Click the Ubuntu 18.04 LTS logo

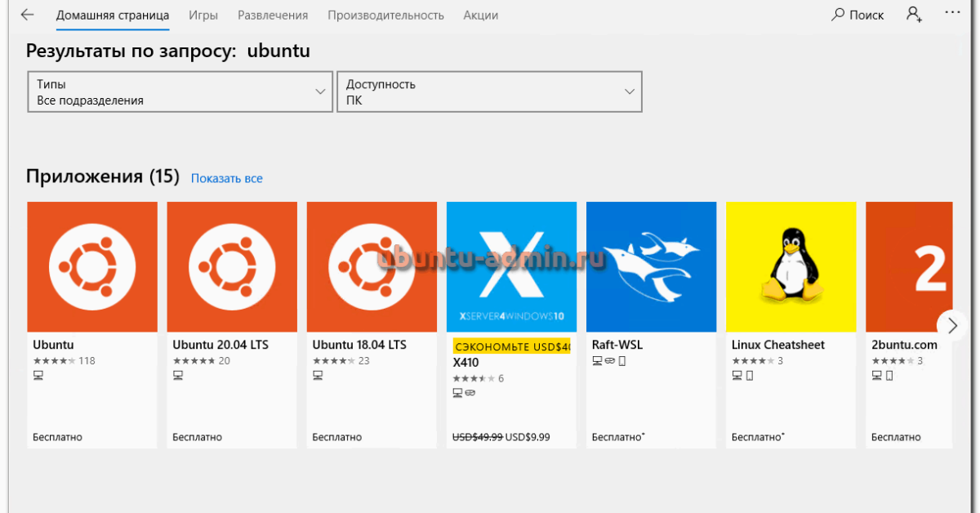click(372, 267)
